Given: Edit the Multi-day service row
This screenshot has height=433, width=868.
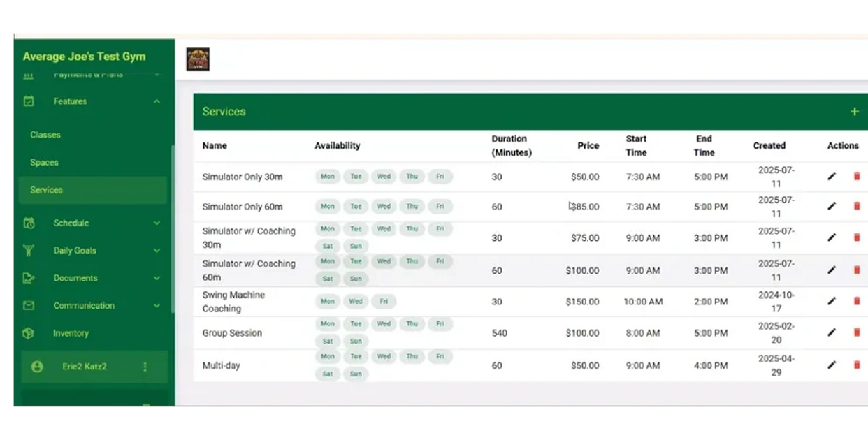Looking at the screenshot, I should tap(832, 365).
